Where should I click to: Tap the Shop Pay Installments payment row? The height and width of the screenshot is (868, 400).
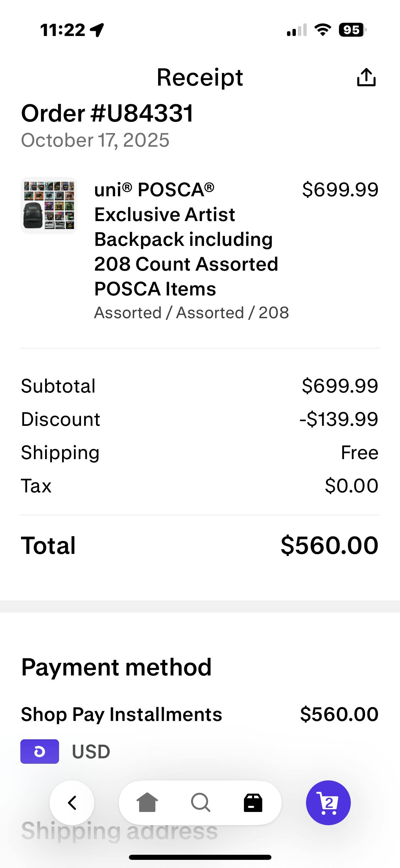199,714
